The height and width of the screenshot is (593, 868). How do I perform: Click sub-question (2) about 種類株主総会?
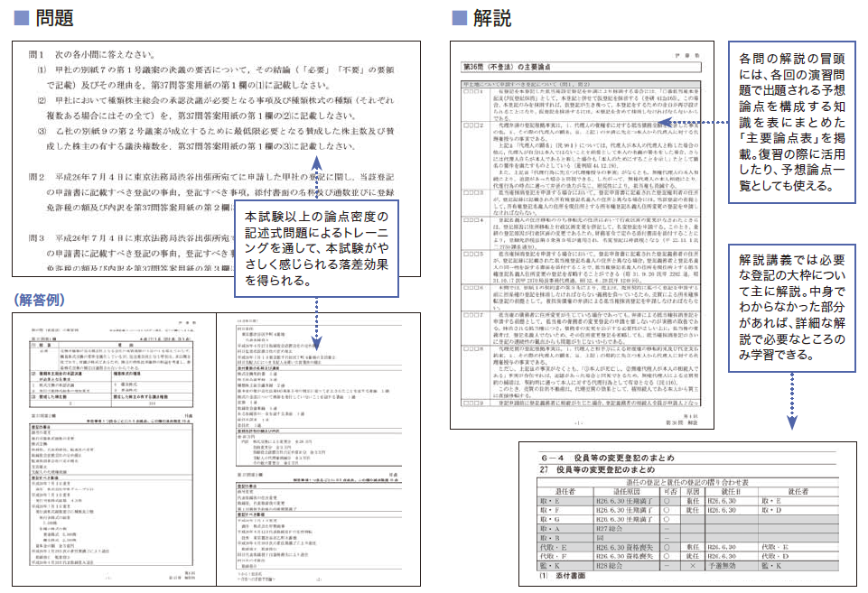pos(216,108)
